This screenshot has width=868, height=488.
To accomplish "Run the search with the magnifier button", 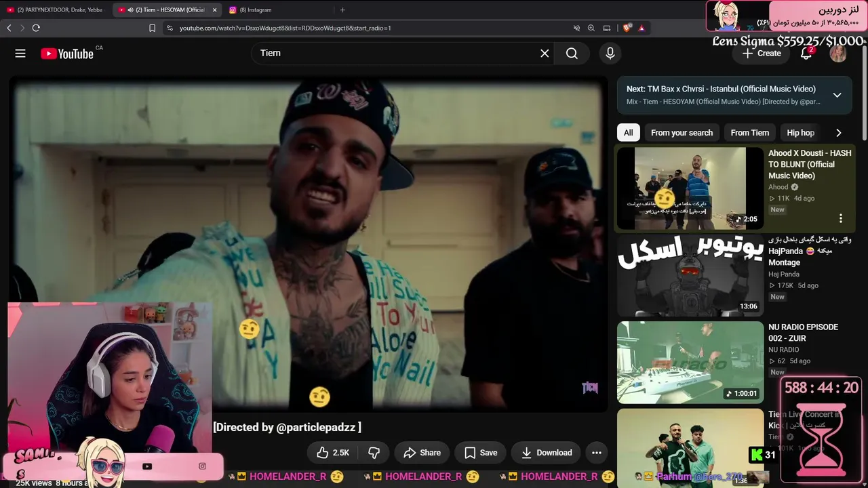I will [572, 54].
